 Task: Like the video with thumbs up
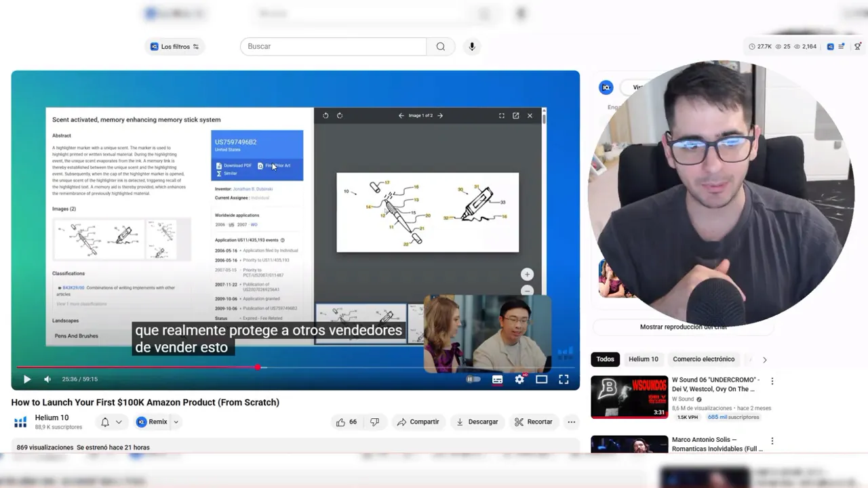pos(346,422)
